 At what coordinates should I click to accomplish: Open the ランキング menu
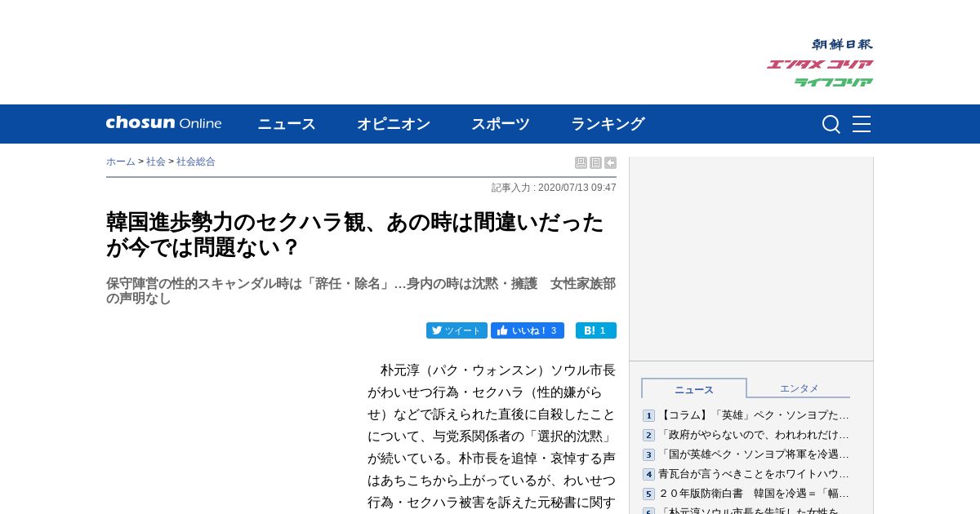(608, 124)
